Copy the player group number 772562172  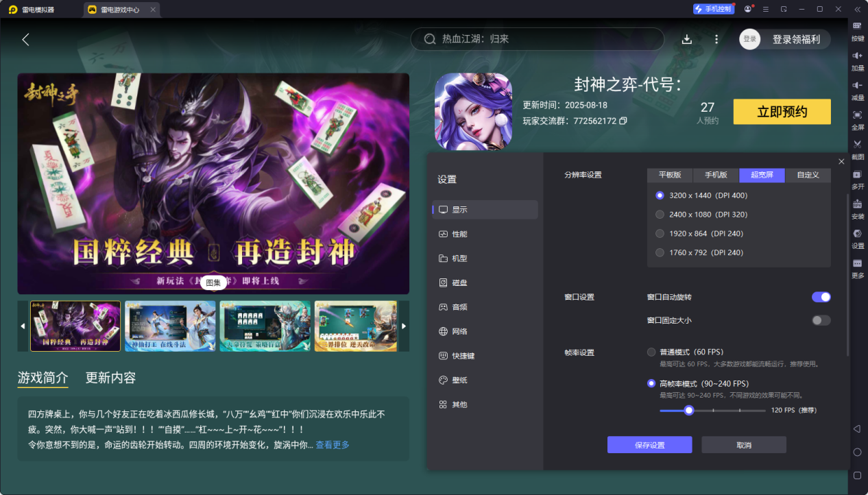(623, 121)
